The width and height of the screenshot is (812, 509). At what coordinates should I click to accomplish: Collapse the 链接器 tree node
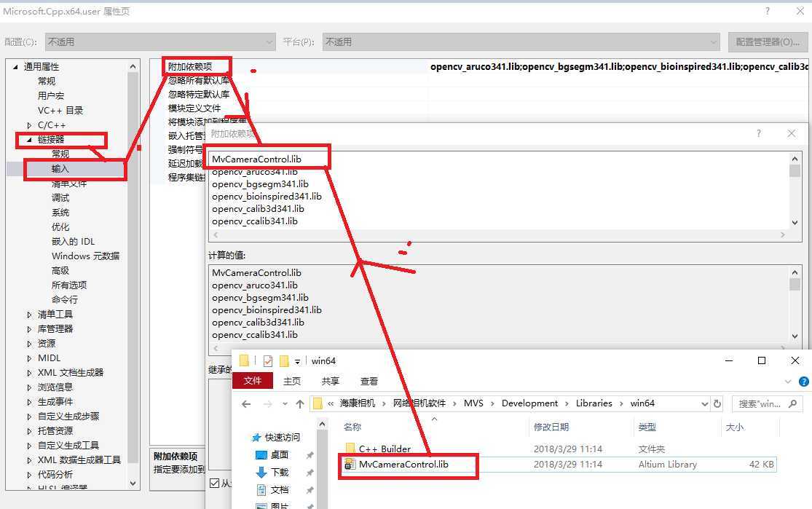point(30,140)
